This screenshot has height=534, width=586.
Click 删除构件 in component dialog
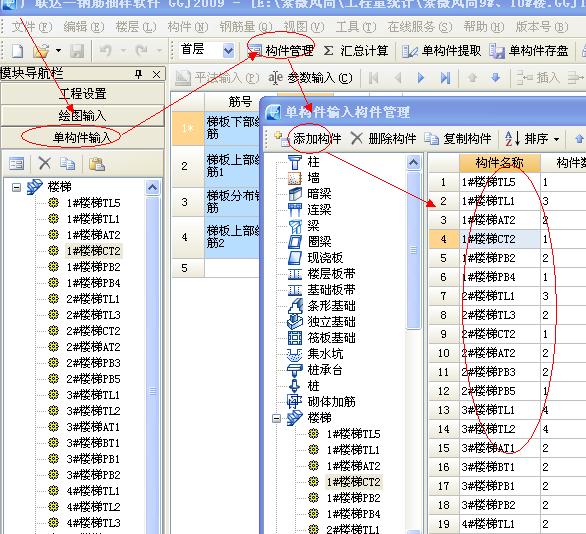point(384,139)
